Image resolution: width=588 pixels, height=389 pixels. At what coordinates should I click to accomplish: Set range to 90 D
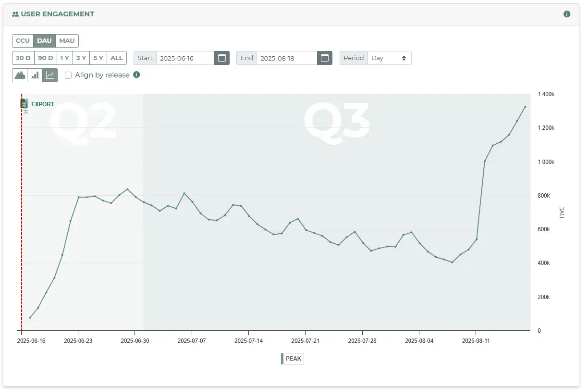pos(46,58)
